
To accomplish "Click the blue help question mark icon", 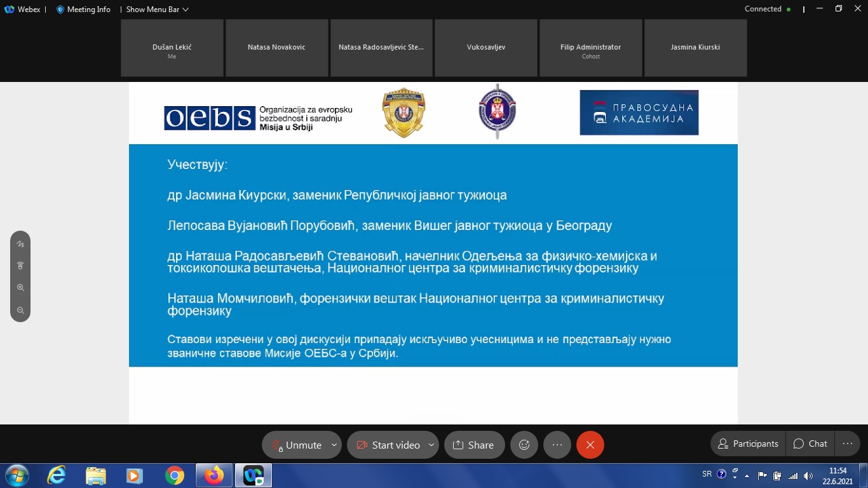I will (721, 474).
